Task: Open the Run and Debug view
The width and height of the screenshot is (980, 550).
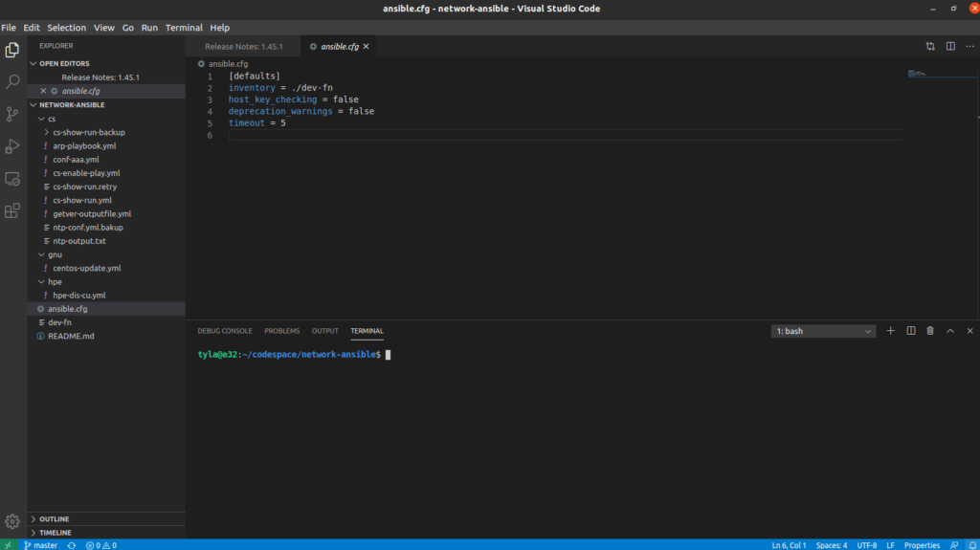Action: coord(12,146)
